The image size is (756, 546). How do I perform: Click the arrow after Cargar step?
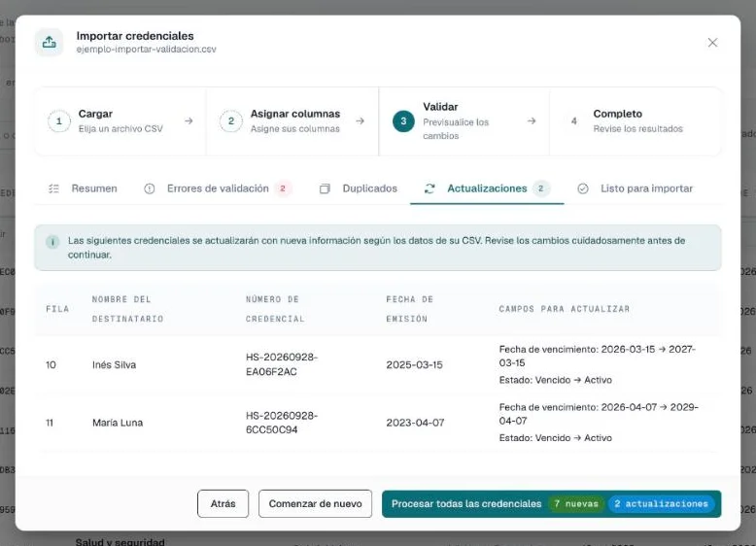(189, 121)
